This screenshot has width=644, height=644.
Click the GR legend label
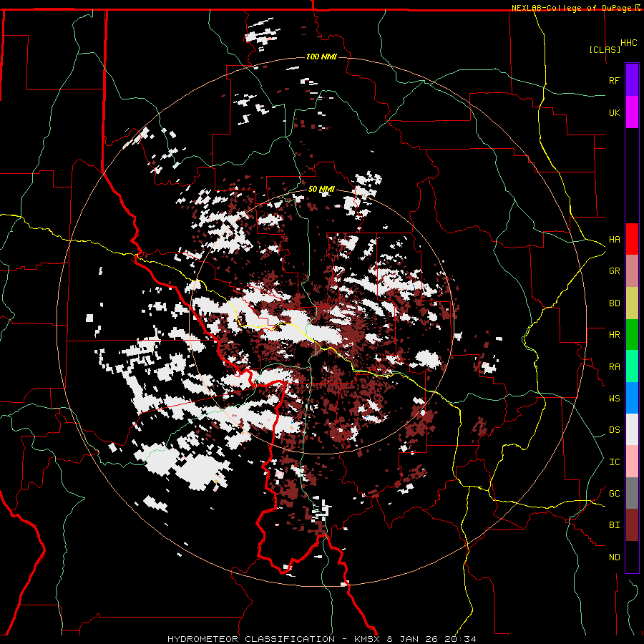[614, 271]
